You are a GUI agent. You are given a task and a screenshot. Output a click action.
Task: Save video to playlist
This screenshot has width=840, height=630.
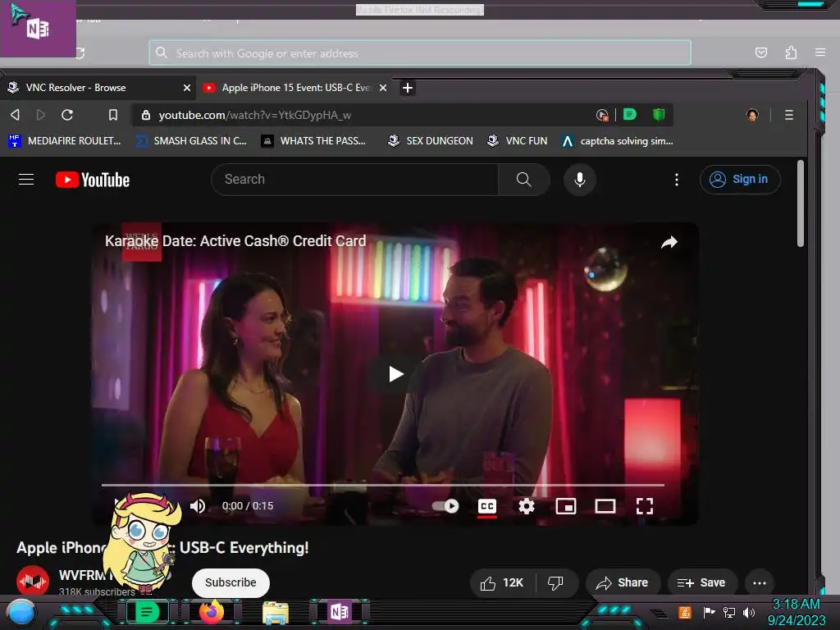[x=701, y=583]
